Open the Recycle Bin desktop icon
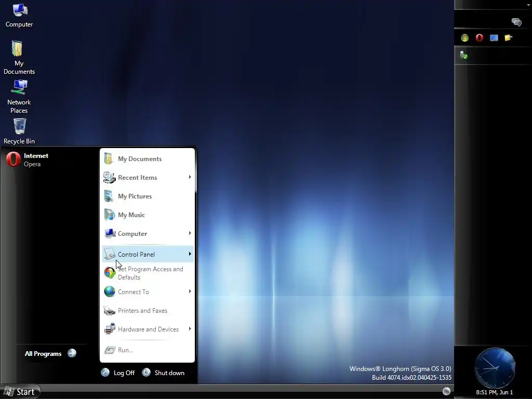532x399 pixels. (x=19, y=131)
